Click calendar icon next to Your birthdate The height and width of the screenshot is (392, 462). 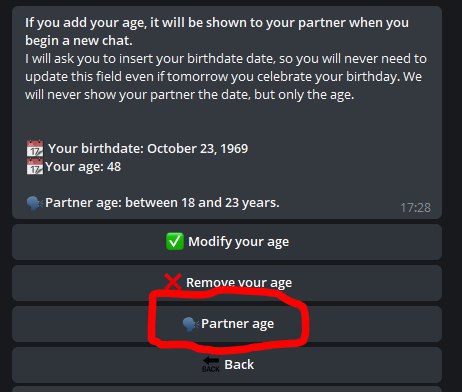click(x=35, y=148)
